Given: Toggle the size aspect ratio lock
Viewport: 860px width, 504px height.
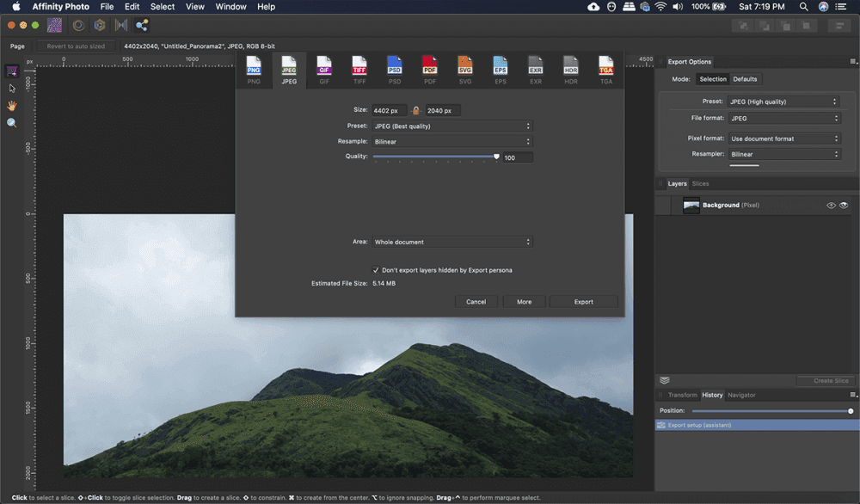Looking at the screenshot, I should (x=416, y=110).
